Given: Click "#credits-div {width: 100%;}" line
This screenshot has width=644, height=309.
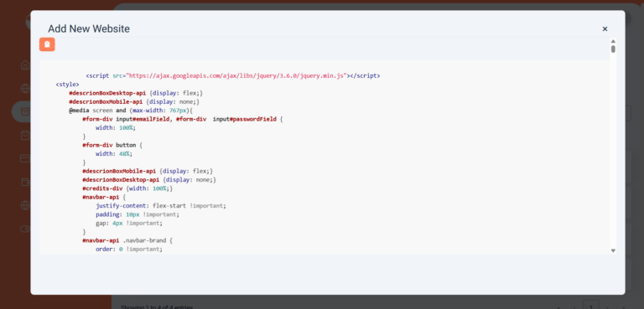Looking at the screenshot, I should 127,188.
